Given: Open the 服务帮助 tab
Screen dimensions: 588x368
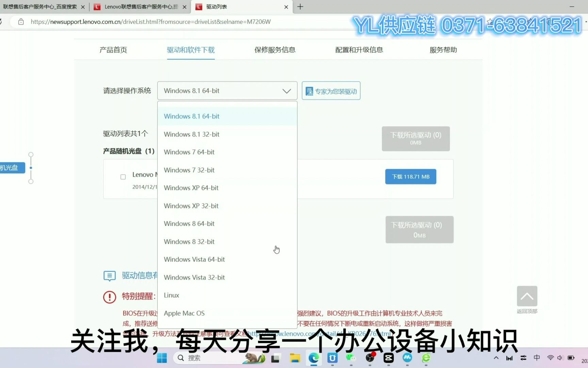Looking at the screenshot, I should [x=443, y=50].
